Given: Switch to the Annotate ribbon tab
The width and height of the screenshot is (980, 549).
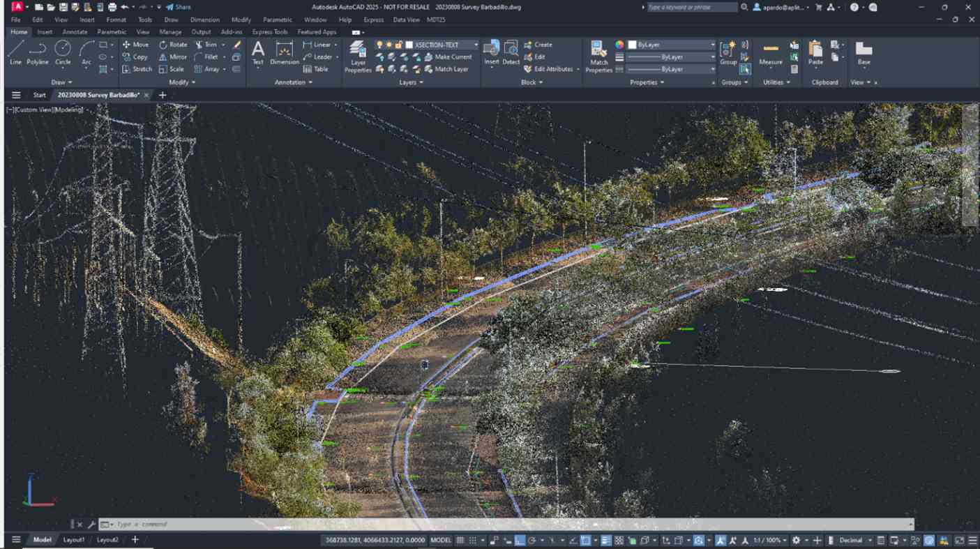Looking at the screenshot, I should pyautogui.click(x=75, y=32).
